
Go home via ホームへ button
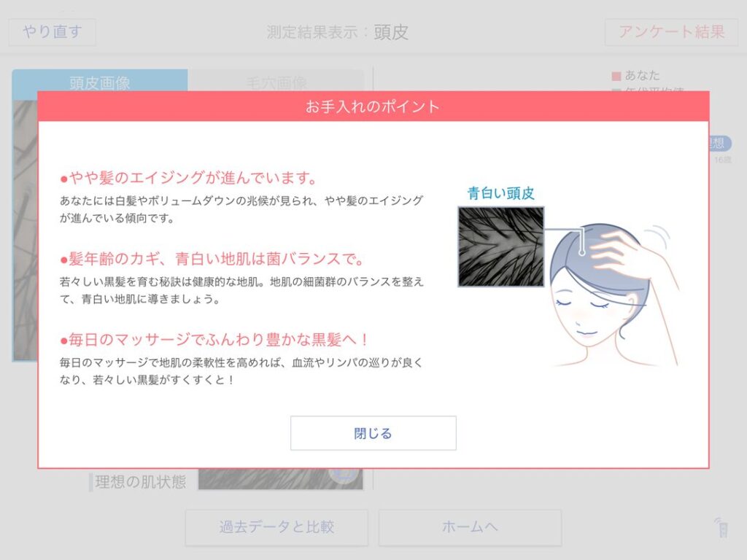[x=470, y=527]
